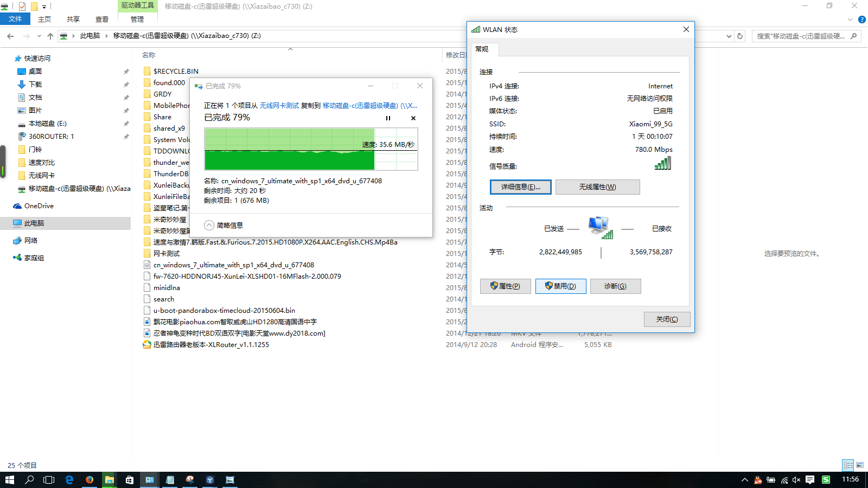The height and width of the screenshot is (488, 868).
Task: Go back in Explorer navigation
Action: click(11, 36)
